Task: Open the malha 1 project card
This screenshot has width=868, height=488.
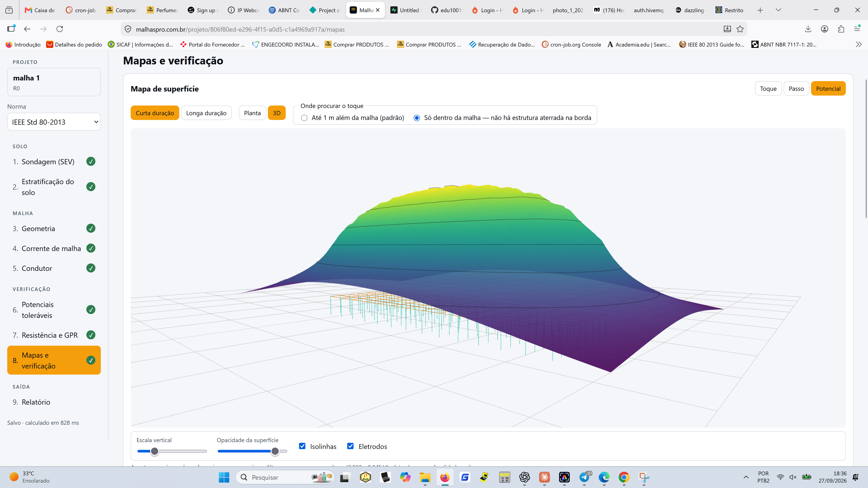Action: click(54, 82)
